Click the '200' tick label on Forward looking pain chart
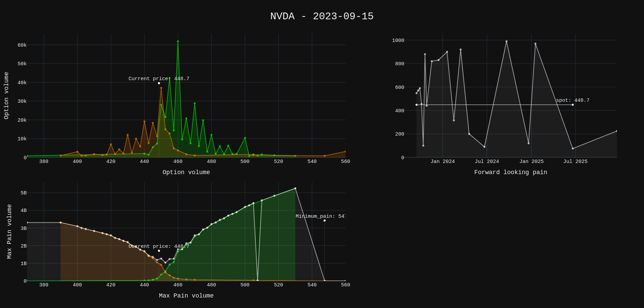This screenshot has width=644, height=308. 399,134
